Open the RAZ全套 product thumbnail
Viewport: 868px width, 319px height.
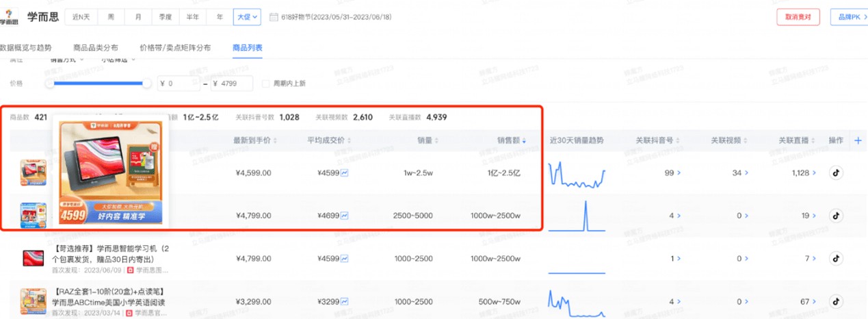(x=34, y=301)
